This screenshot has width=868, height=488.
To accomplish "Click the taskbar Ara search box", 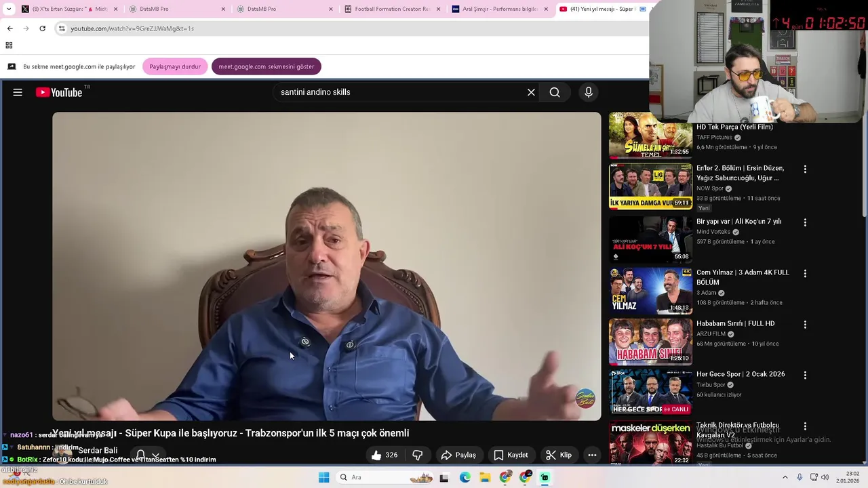I will tap(384, 477).
